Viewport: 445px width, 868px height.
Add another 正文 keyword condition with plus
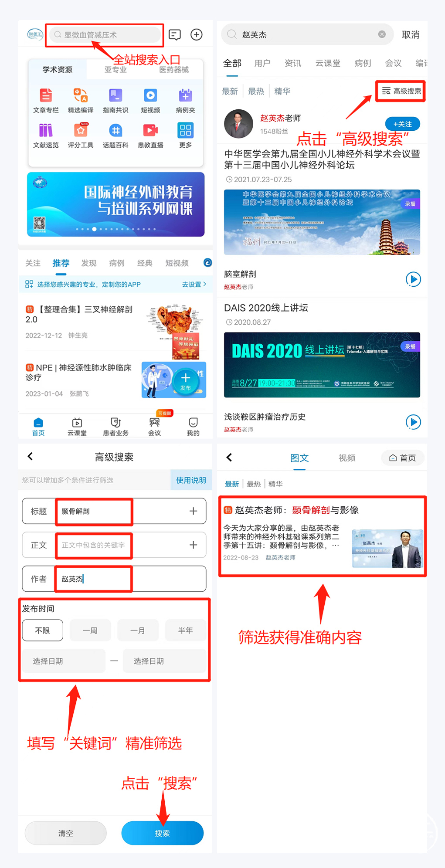[x=193, y=545]
